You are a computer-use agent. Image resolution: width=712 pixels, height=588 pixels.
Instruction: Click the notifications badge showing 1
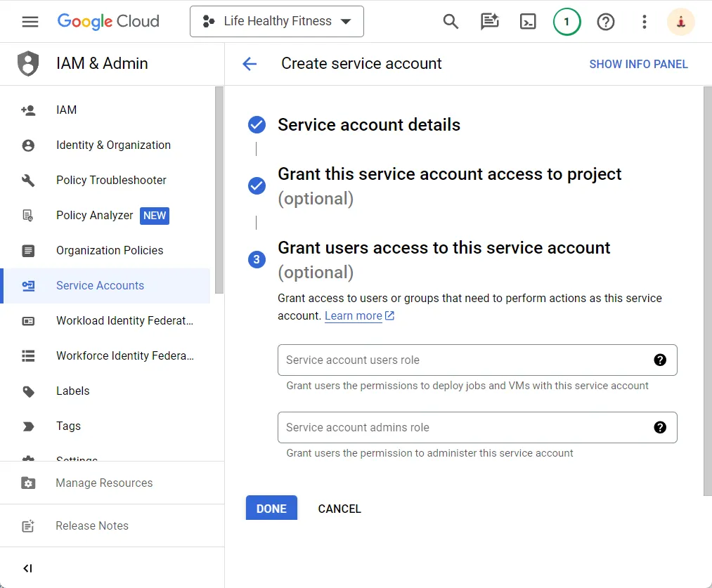(x=567, y=21)
